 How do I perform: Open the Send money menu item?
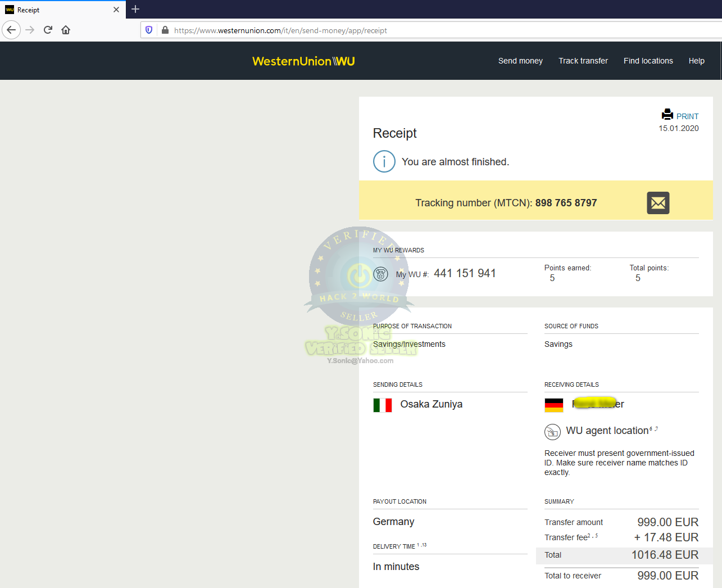click(x=520, y=61)
